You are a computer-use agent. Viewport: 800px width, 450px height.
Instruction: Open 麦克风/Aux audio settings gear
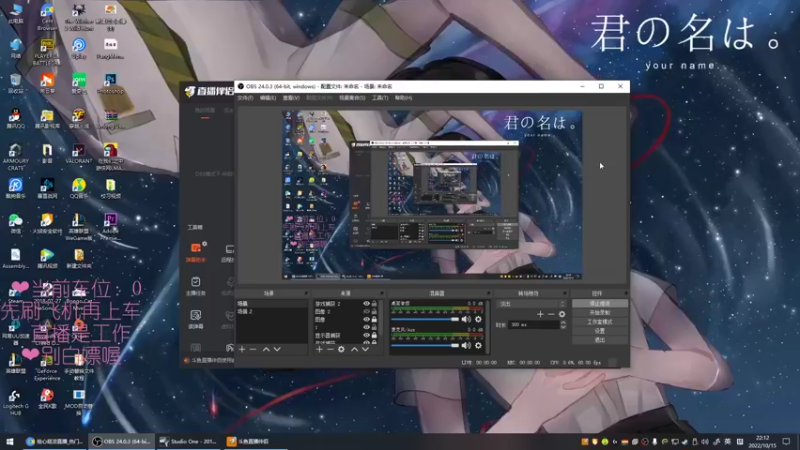(478, 345)
